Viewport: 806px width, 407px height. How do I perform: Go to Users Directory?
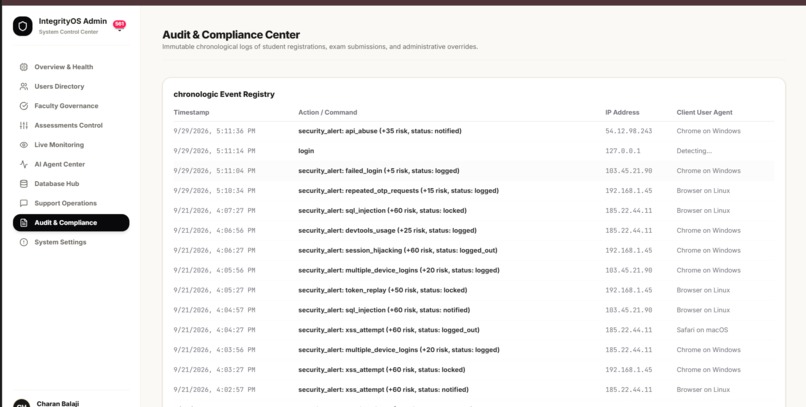click(x=71, y=86)
